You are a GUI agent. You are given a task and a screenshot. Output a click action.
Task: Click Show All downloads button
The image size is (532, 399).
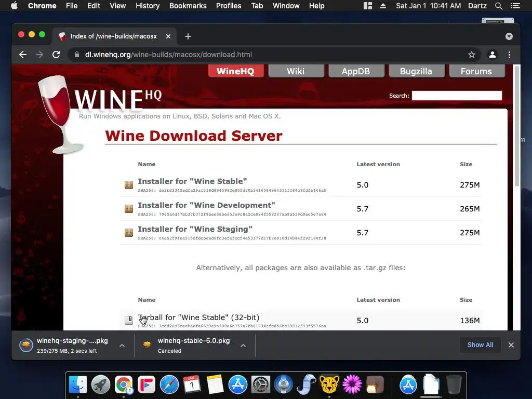[480, 345]
